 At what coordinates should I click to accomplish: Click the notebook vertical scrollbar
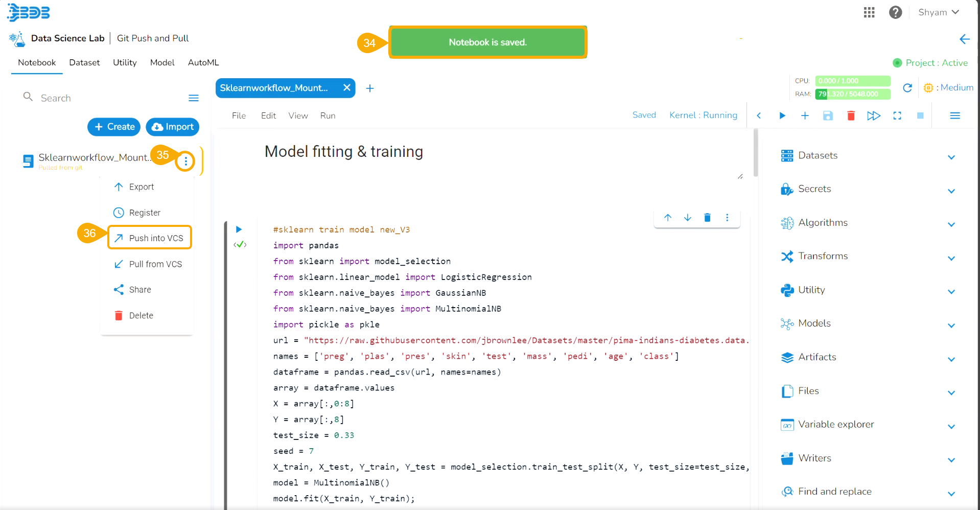point(756,152)
